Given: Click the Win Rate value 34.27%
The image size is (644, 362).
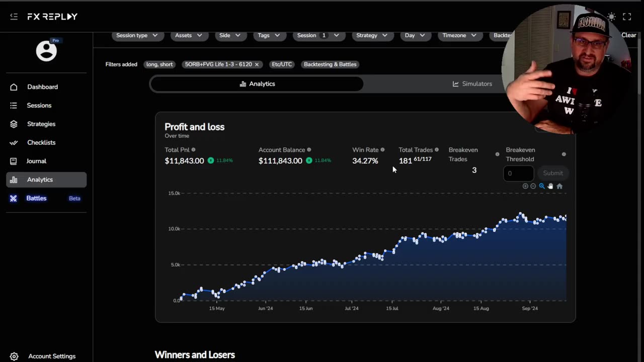Looking at the screenshot, I should tap(365, 161).
